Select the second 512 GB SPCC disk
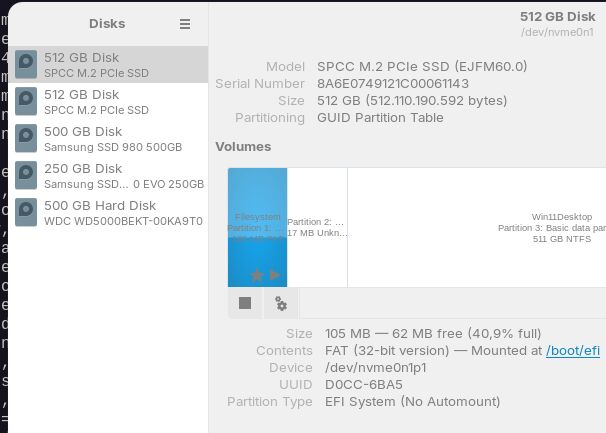This screenshot has width=606, height=433. [x=96, y=102]
